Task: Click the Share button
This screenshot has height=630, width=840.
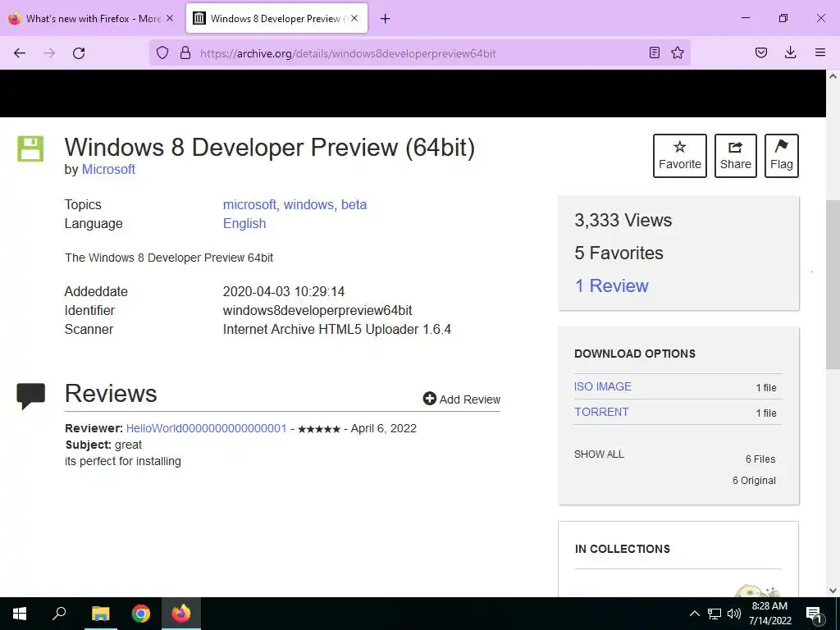Action: (x=736, y=155)
